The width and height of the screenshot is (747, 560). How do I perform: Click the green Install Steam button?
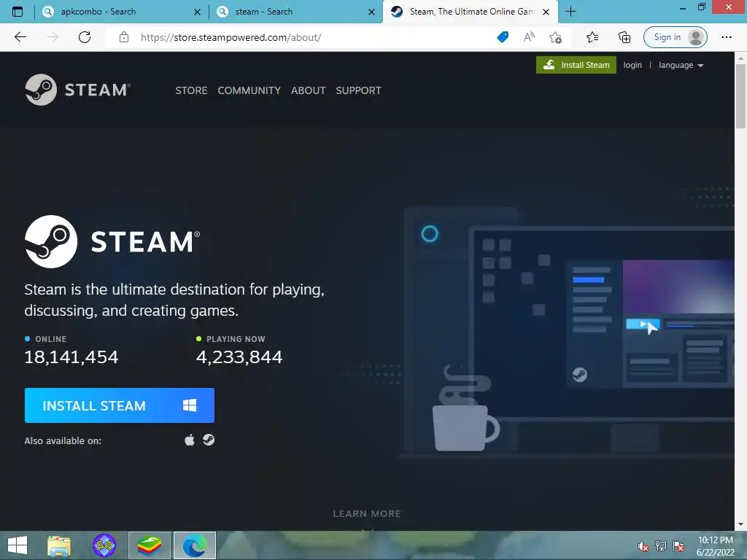pos(576,65)
